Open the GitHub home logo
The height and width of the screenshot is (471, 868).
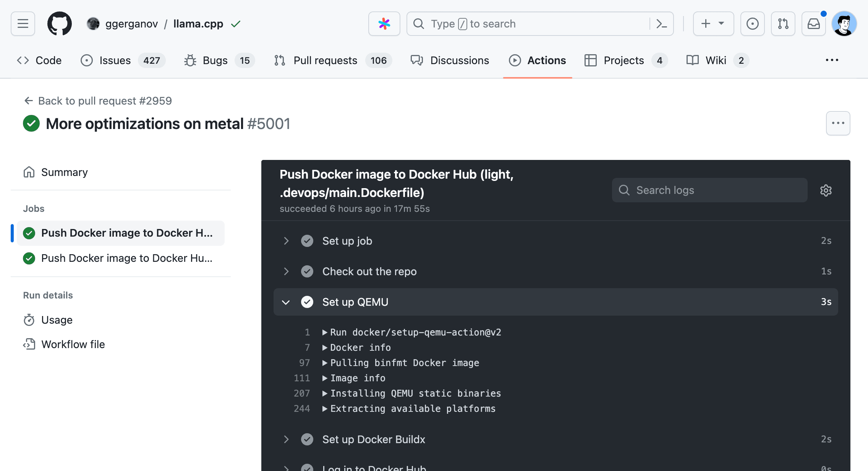coord(59,23)
